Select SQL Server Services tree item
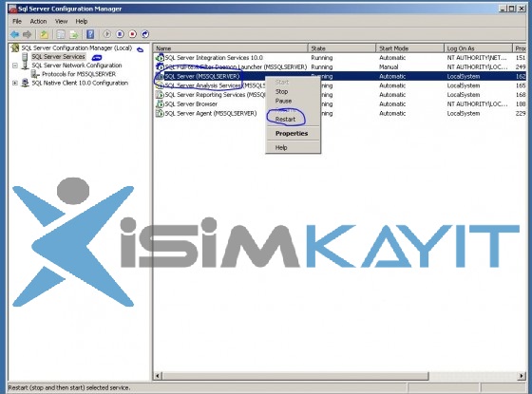 (58, 57)
